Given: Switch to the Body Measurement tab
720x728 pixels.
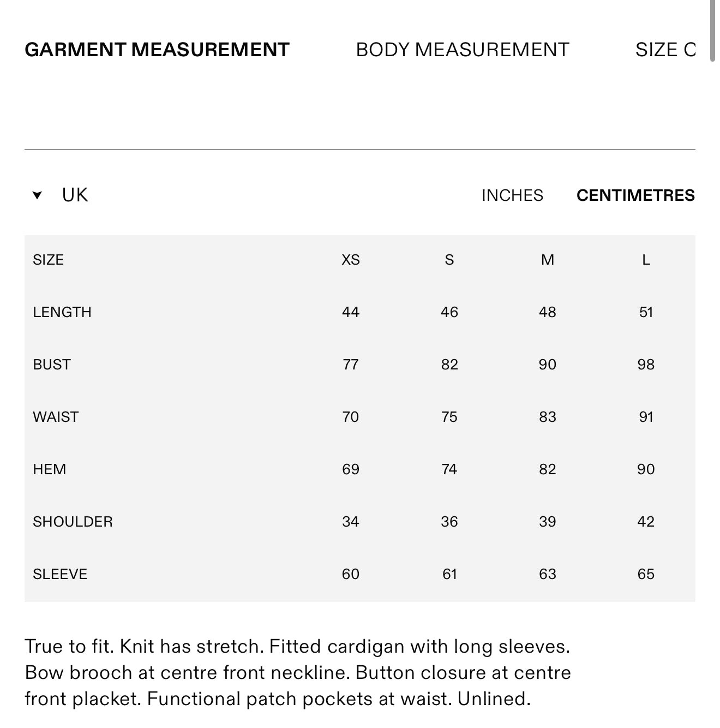Looking at the screenshot, I should coord(463,50).
